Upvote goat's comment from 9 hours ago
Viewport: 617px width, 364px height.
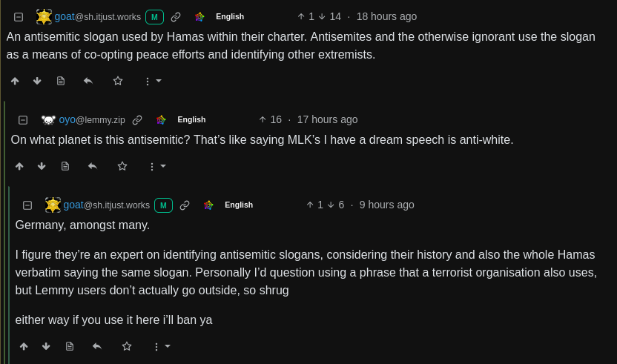(24, 346)
